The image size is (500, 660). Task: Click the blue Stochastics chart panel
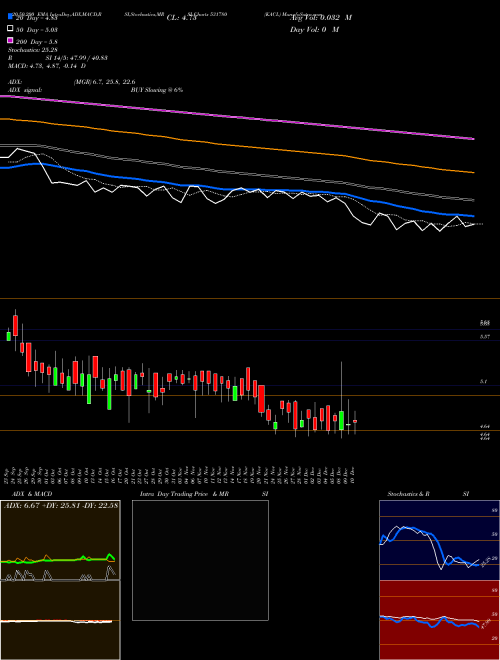click(x=439, y=540)
